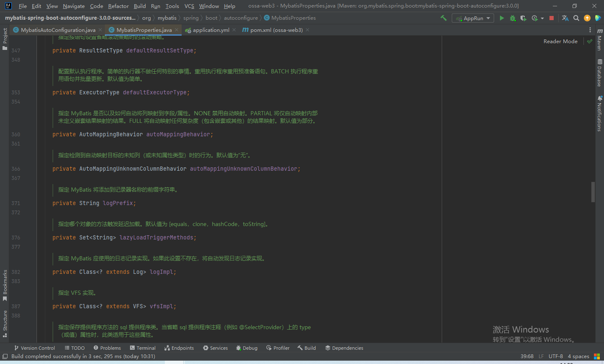Open the Tools menu
Viewport: 604px width, 364px height.
[x=172, y=6]
